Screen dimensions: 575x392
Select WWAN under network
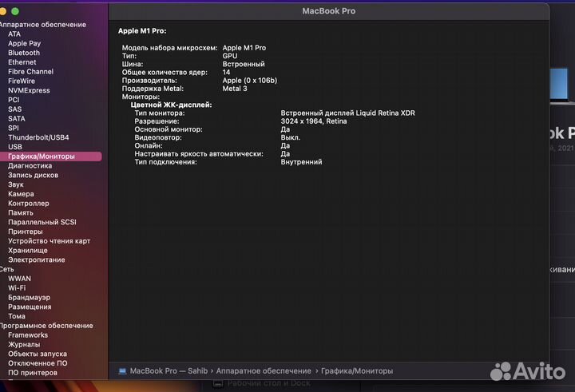click(x=19, y=279)
